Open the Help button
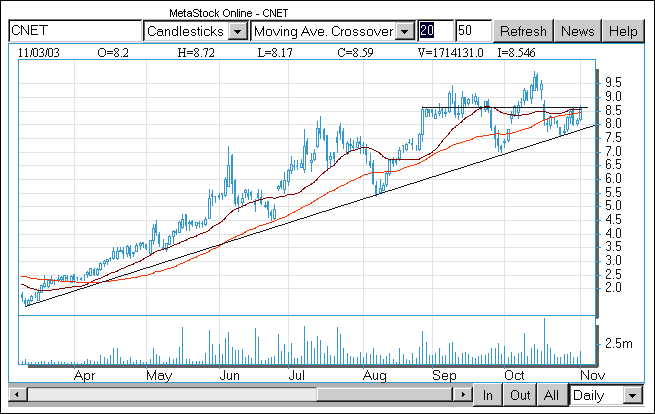Viewport: 655px width, 414px height. pos(623,31)
